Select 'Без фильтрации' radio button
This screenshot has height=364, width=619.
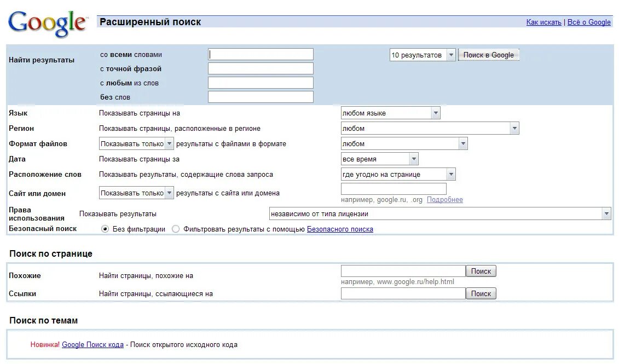[x=106, y=229]
